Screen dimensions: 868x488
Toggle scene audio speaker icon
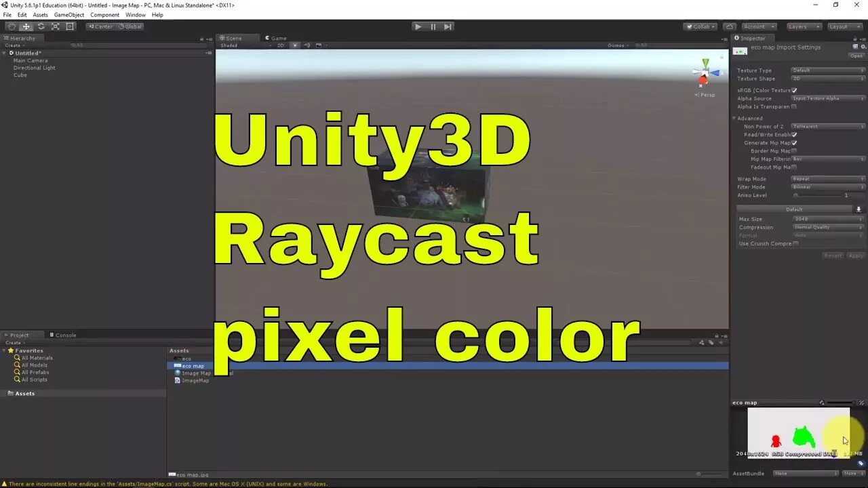307,45
